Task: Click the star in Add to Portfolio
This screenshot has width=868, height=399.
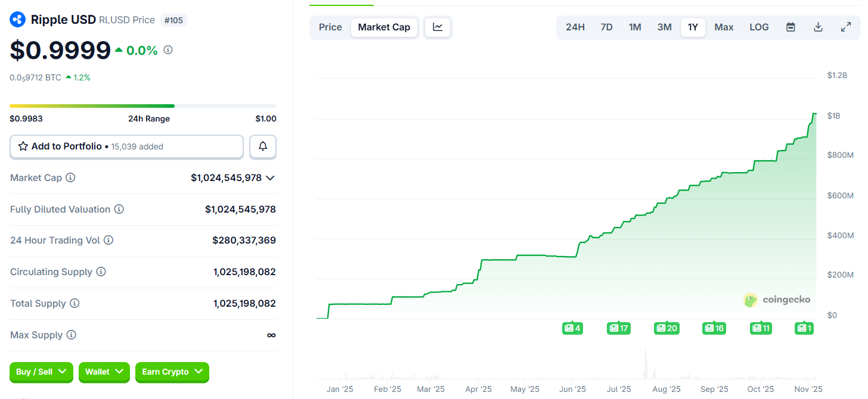Action: (23, 146)
